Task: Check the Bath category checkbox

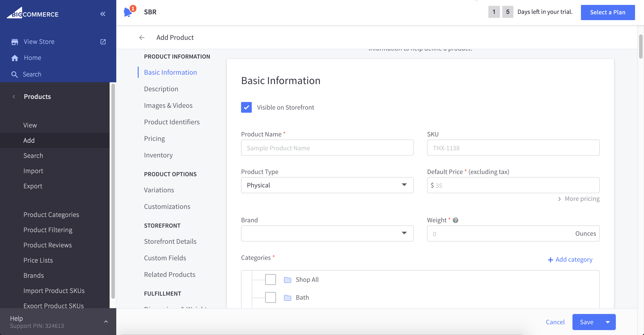Action: pyautogui.click(x=271, y=297)
